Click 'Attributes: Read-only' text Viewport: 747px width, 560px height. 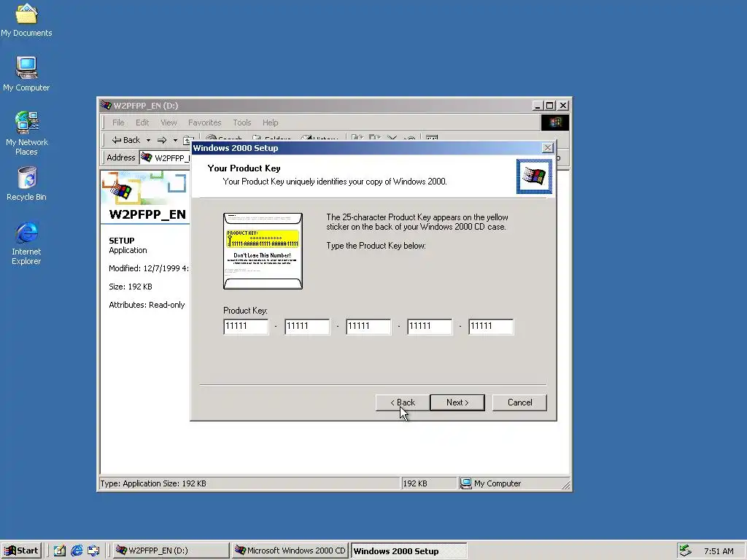pyautogui.click(x=147, y=305)
